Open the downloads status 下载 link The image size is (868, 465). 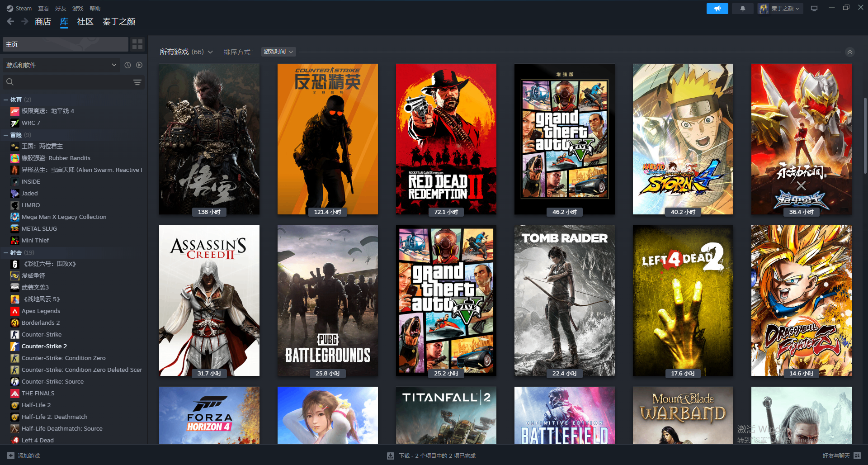(x=437, y=456)
